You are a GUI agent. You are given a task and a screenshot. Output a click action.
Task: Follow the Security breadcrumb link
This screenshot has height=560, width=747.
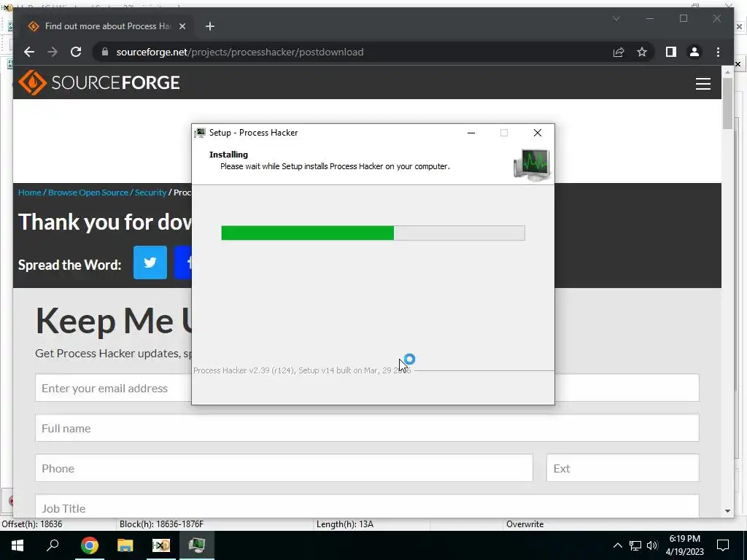(x=150, y=192)
